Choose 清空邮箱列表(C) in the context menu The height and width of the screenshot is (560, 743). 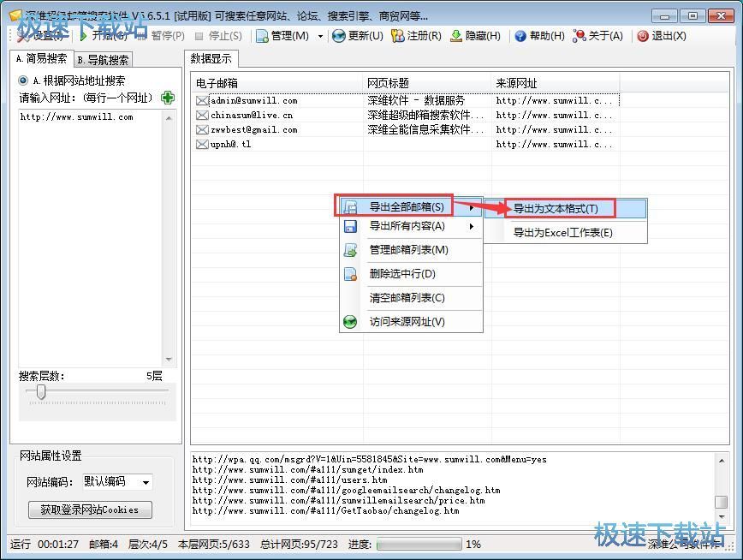tap(411, 298)
